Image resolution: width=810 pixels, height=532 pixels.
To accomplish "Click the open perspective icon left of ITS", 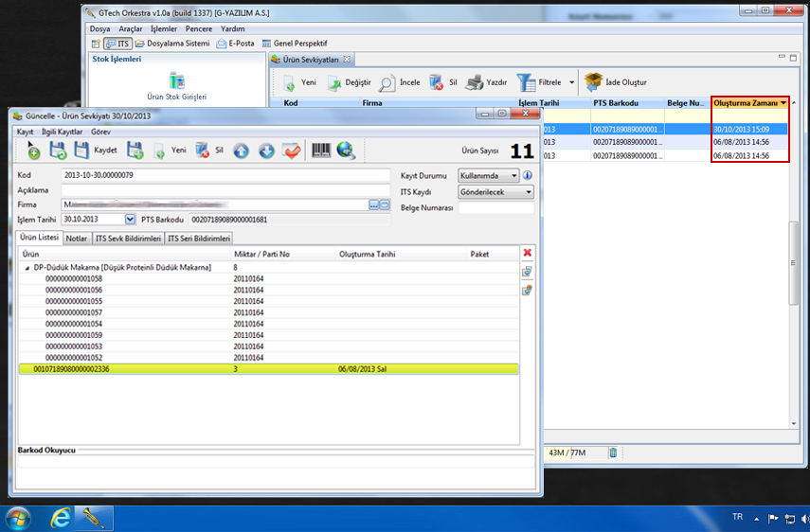I will (x=96, y=44).
